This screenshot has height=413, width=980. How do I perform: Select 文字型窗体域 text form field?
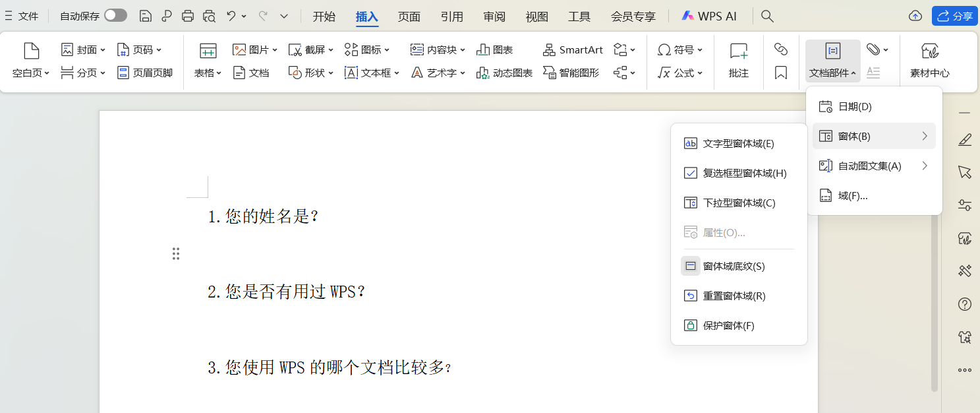click(729, 143)
